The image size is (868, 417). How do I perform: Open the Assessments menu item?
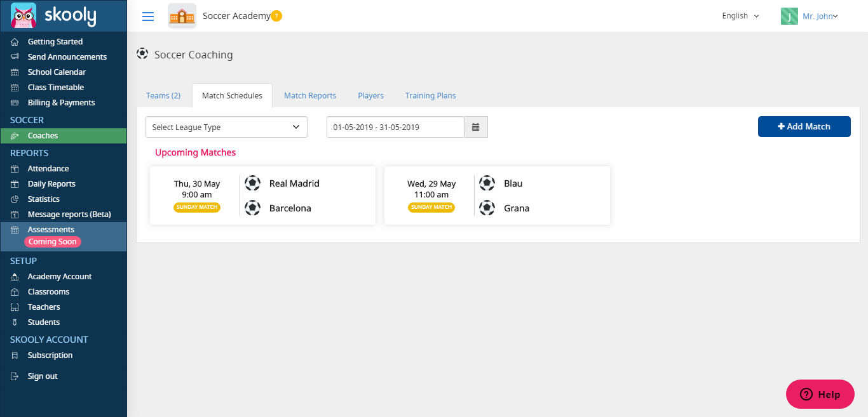coord(51,230)
